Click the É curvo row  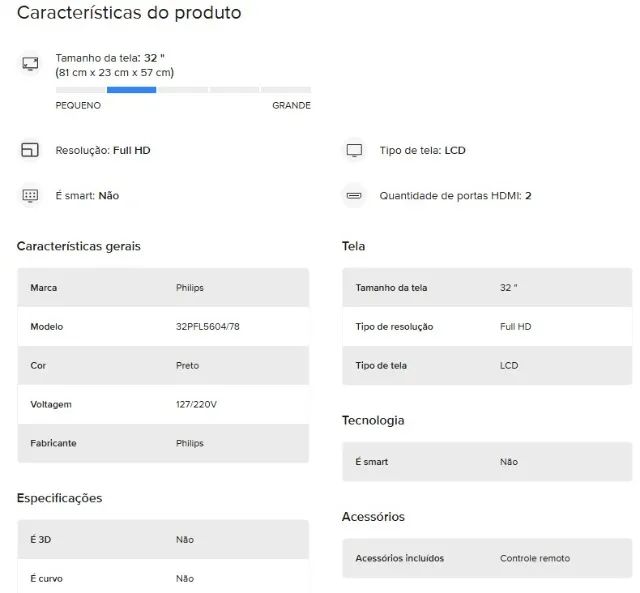click(x=163, y=578)
